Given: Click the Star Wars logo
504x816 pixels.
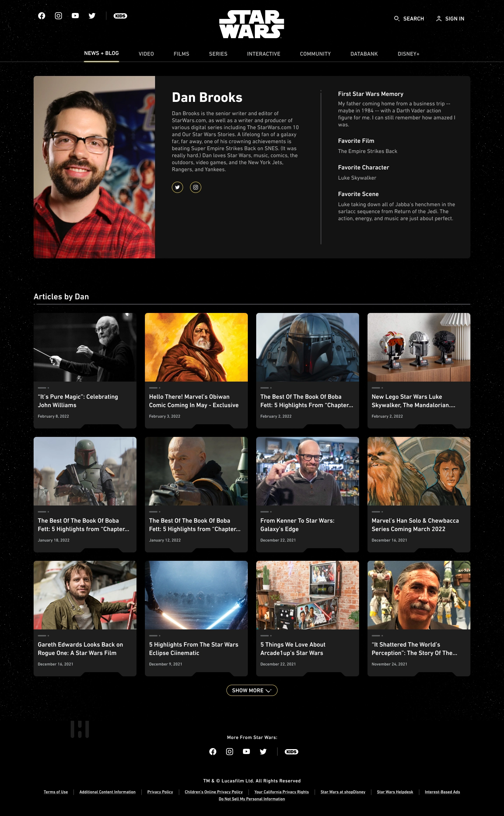Looking at the screenshot, I should pos(252,24).
